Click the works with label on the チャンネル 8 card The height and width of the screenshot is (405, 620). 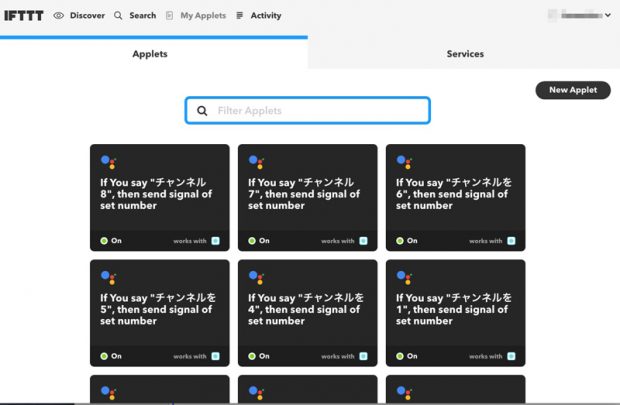(x=190, y=241)
